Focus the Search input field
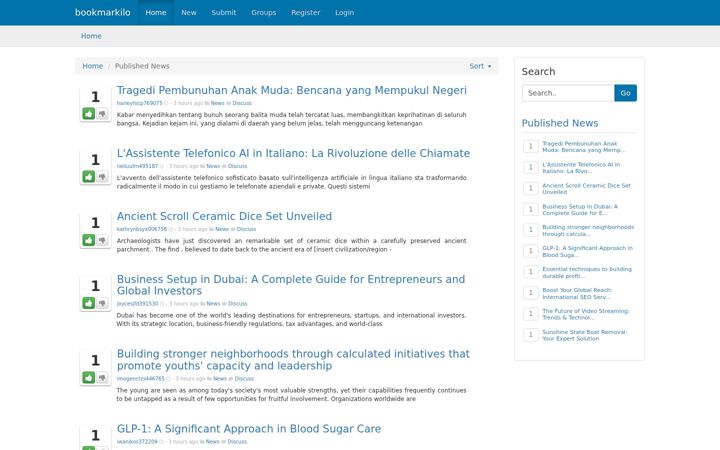The width and height of the screenshot is (720, 450). (x=568, y=93)
